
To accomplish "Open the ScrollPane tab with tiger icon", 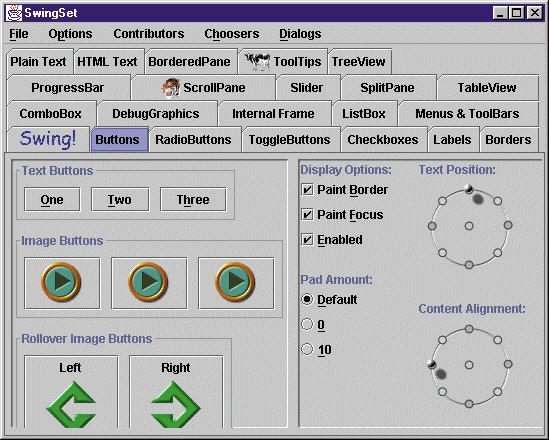I will tap(203, 88).
